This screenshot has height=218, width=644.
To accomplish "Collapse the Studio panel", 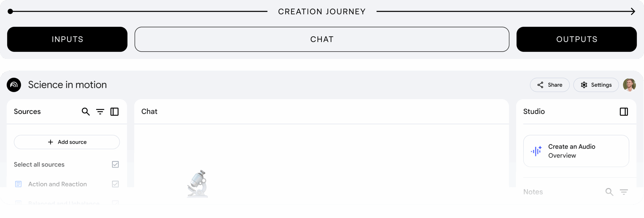I will (x=624, y=112).
